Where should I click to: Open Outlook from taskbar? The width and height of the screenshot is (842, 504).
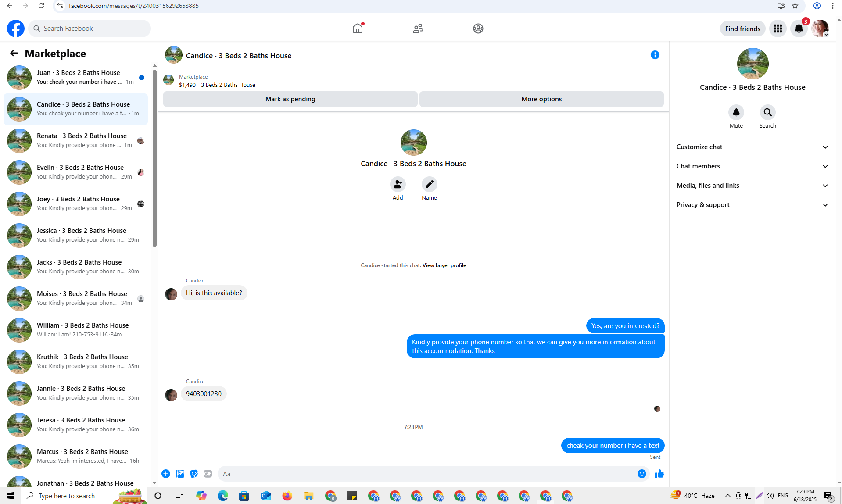pyautogui.click(x=266, y=496)
